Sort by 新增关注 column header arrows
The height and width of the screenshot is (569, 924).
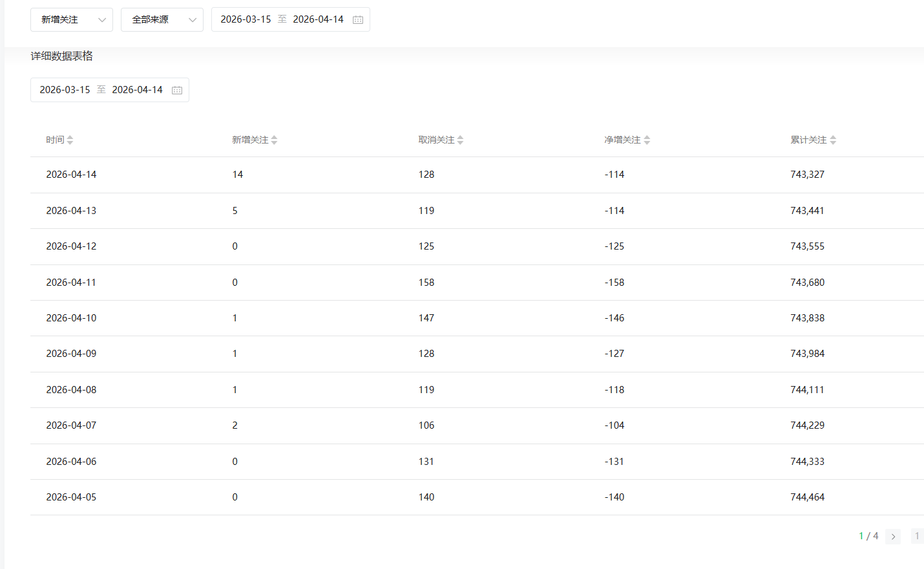tap(274, 140)
